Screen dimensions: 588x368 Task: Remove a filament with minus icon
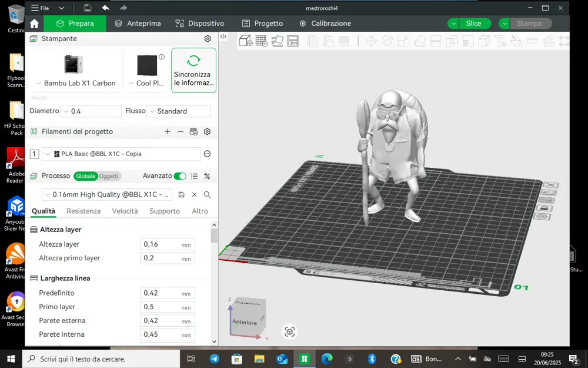[x=181, y=131]
